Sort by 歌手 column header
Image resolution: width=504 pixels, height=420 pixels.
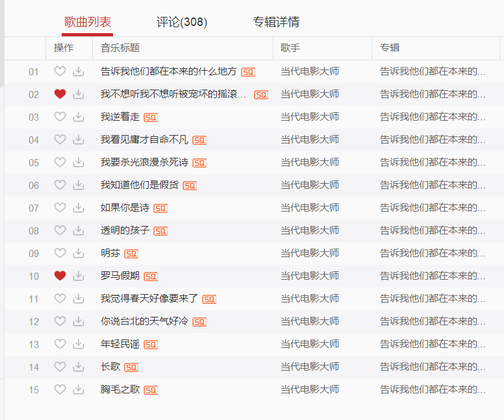(290, 48)
